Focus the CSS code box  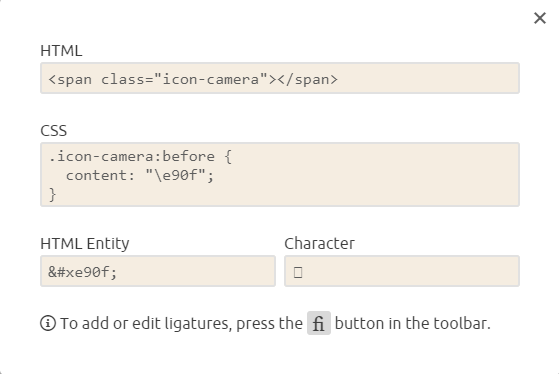click(x=280, y=174)
